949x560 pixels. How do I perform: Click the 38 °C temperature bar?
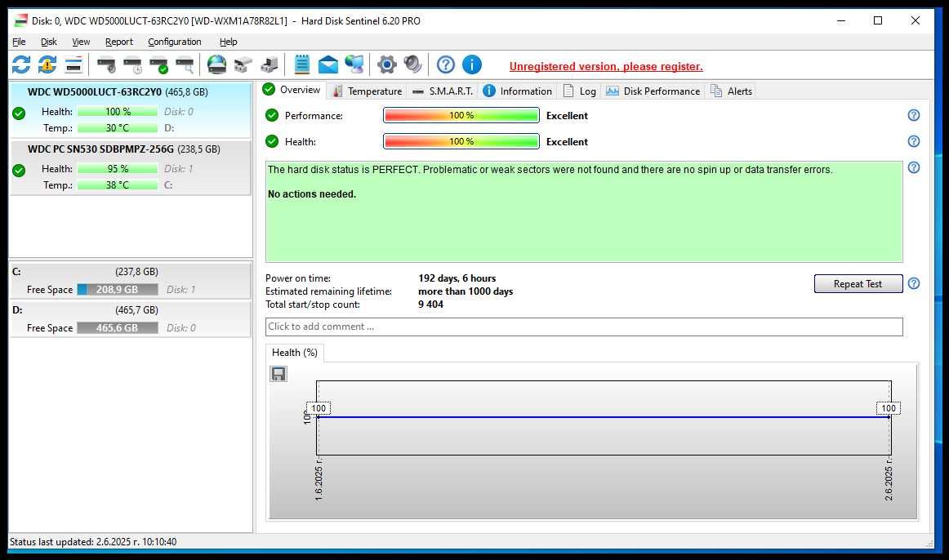[118, 184]
